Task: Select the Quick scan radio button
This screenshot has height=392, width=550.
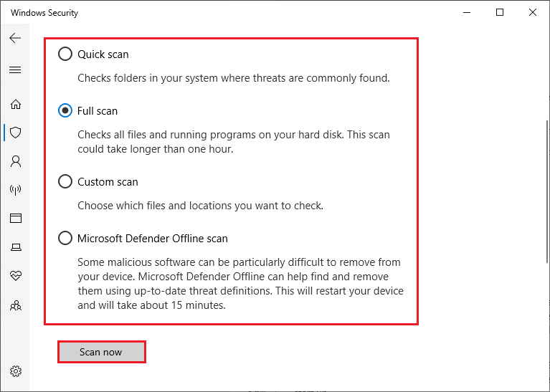Action: point(65,54)
